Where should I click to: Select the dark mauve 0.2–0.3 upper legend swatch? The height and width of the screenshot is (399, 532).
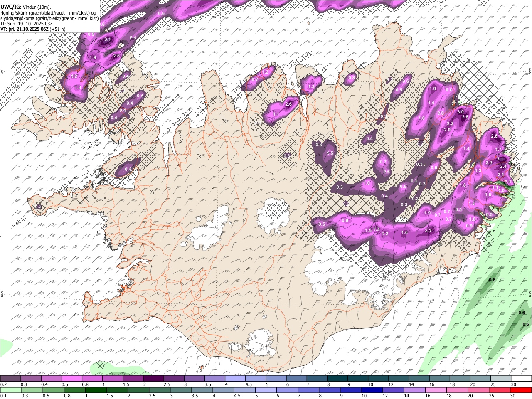[x=10, y=379]
